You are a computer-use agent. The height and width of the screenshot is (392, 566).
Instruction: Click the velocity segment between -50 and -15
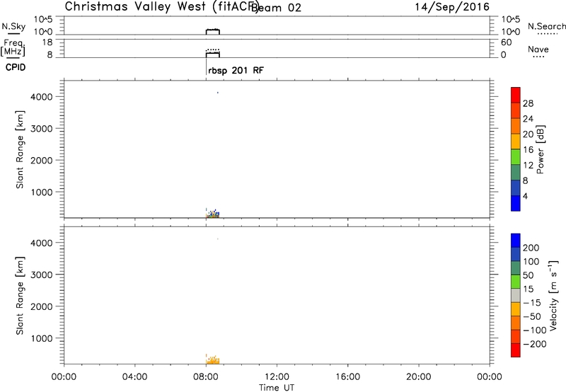click(x=516, y=309)
